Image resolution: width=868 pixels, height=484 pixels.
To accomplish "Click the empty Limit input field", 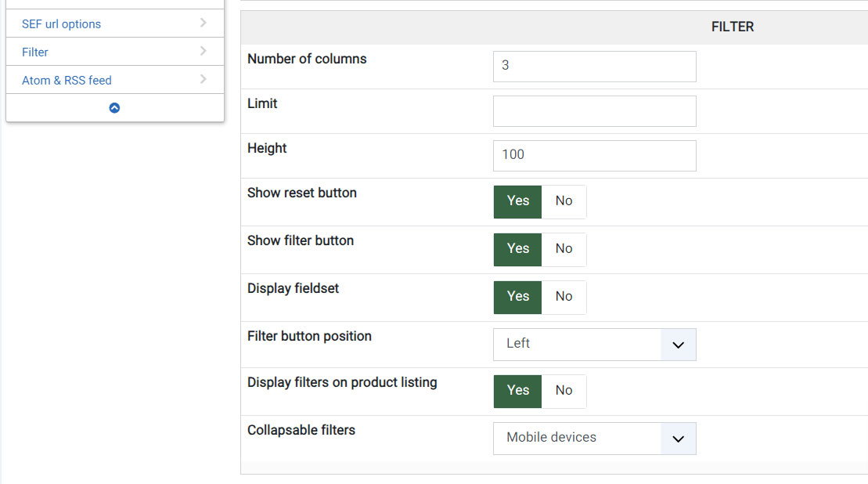I will 595,111.
